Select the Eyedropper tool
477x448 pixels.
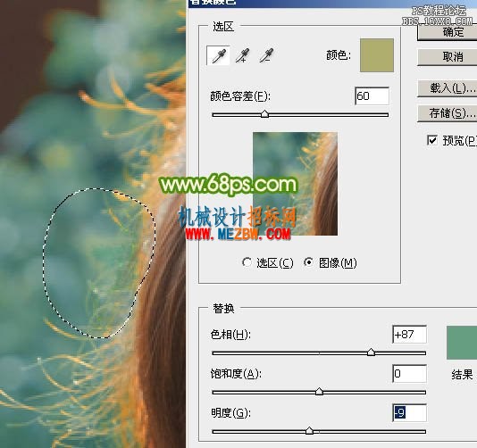point(218,55)
